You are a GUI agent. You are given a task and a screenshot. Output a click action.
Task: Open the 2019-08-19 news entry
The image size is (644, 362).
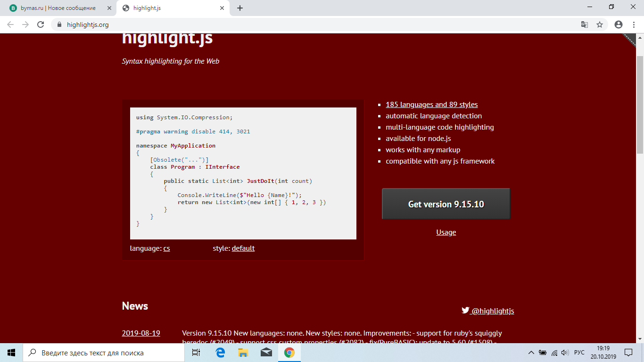point(140,333)
